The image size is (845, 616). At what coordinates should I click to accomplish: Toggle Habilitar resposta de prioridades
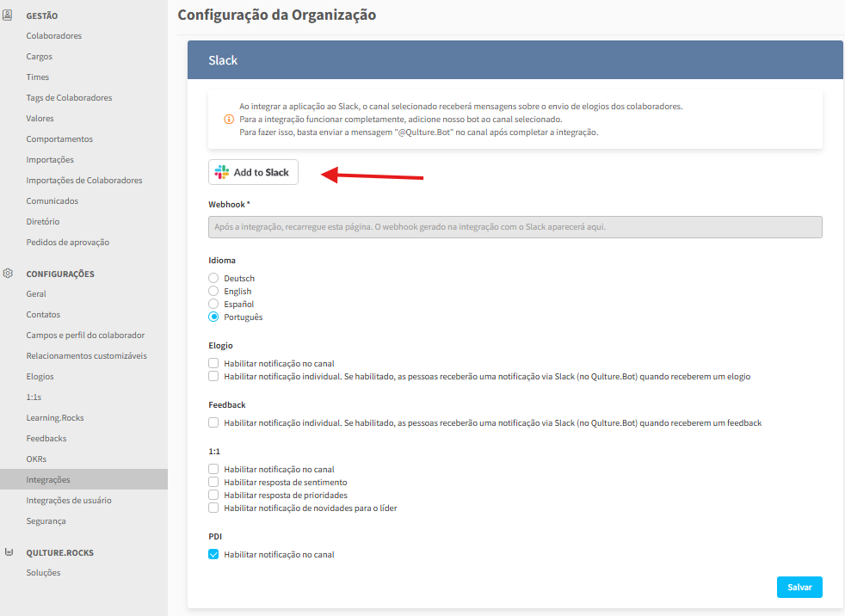[x=213, y=495]
